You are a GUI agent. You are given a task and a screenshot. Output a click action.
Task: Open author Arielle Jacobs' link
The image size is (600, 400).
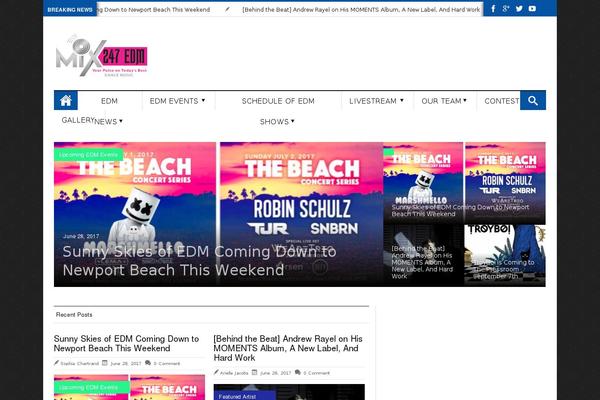[234, 373]
